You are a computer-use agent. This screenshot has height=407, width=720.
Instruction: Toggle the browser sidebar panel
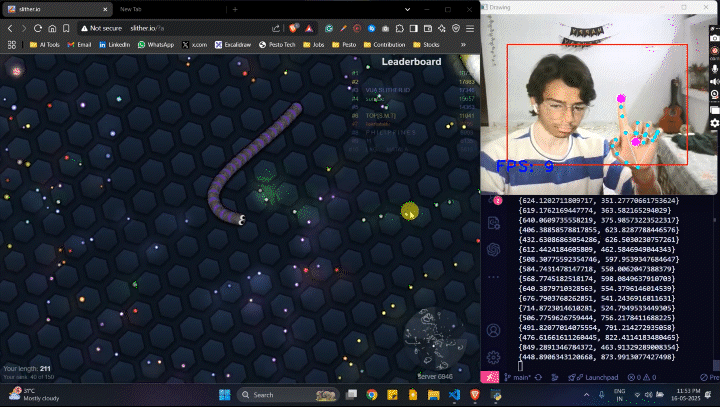[x=414, y=28]
